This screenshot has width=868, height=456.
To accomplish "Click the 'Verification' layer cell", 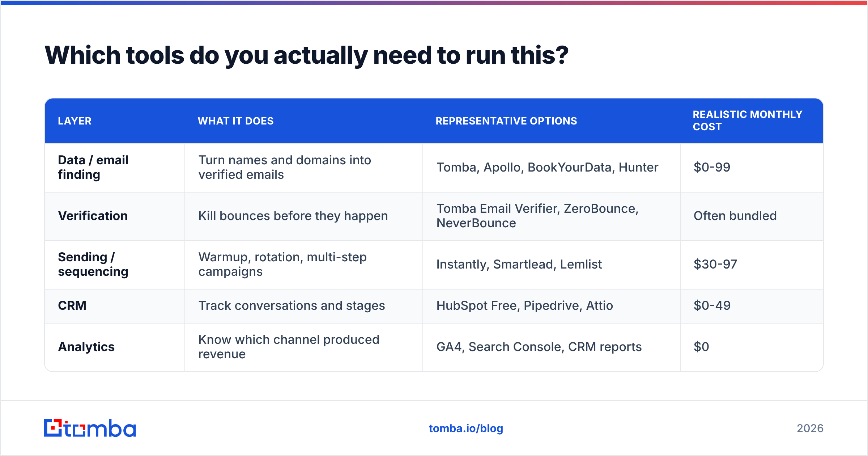I will click(x=115, y=216).
